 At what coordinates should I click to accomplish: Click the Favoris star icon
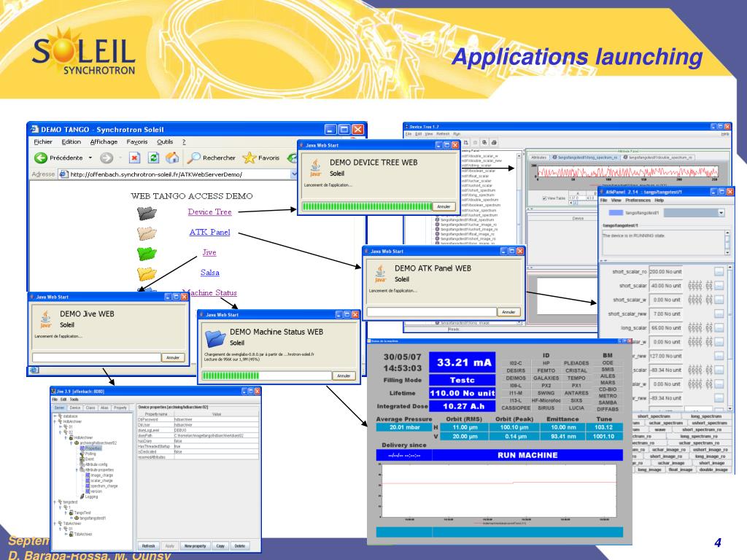point(249,157)
